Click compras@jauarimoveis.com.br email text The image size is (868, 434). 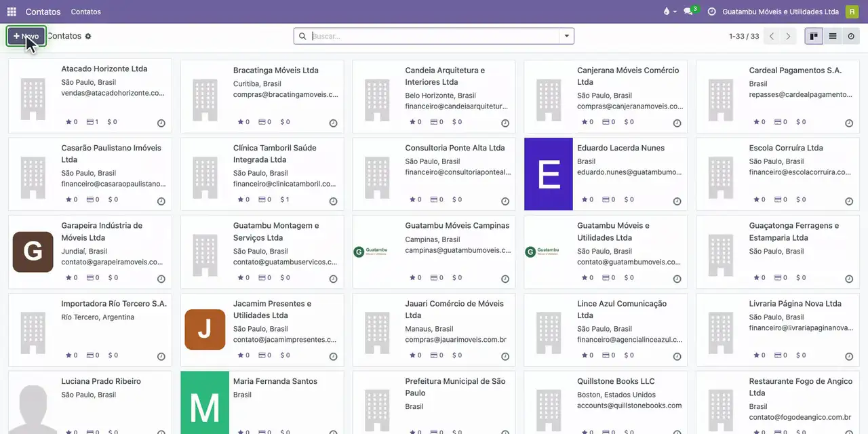(456, 340)
